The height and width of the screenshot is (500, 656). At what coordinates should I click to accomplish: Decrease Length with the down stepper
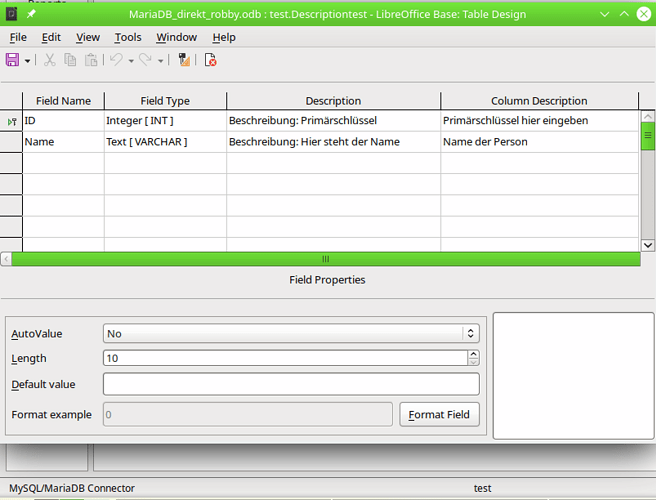[473, 362]
